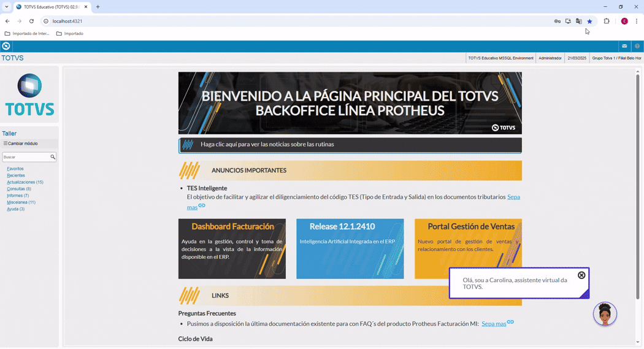Expand Informes (7)

[x=18, y=196]
